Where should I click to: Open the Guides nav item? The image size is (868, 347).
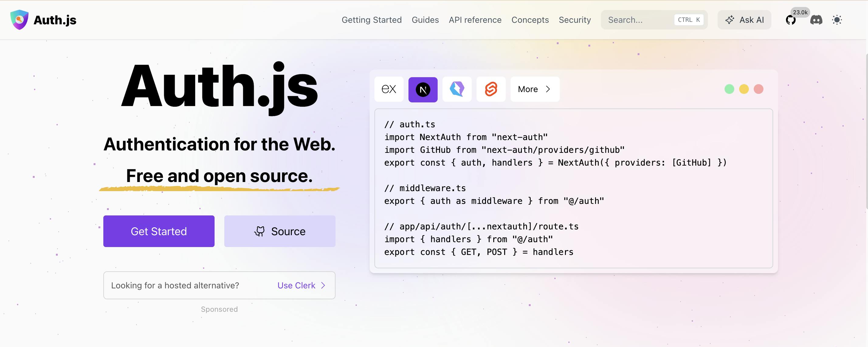point(425,20)
